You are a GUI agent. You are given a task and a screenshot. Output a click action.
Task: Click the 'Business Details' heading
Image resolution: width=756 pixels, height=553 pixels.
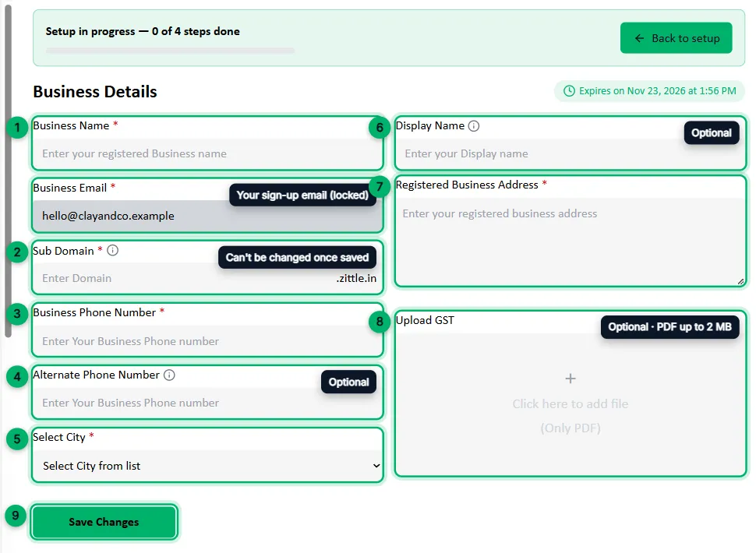95,92
